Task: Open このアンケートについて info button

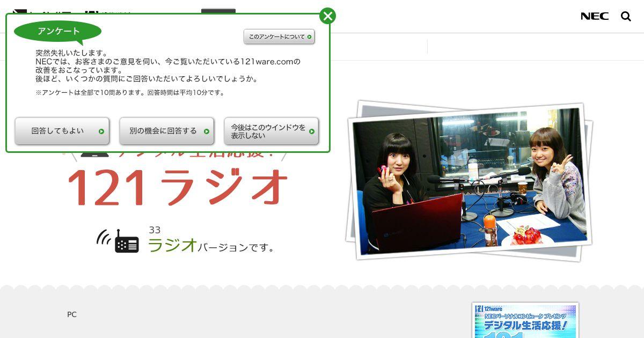Action: 279,36
